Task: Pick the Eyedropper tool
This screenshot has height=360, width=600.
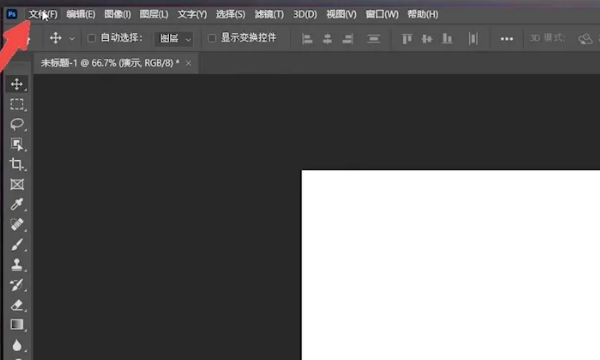Action: [x=17, y=204]
